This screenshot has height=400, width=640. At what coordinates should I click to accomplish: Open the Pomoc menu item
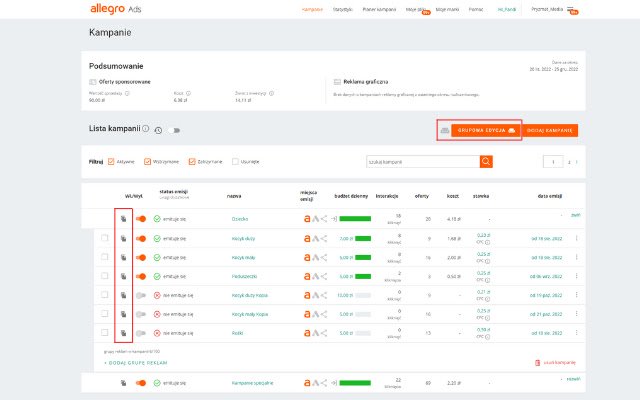[x=476, y=9]
